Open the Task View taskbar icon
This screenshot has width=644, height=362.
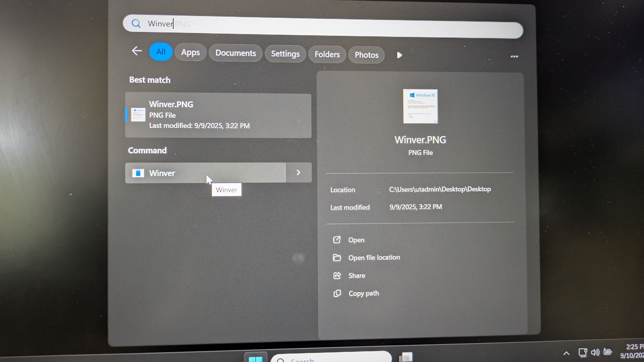406,357
